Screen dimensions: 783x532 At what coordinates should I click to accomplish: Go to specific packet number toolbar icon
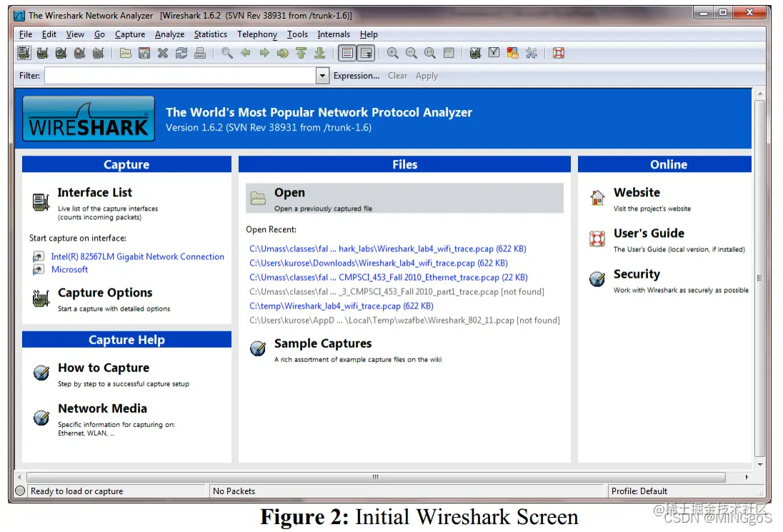pyautogui.click(x=283, y=53)
